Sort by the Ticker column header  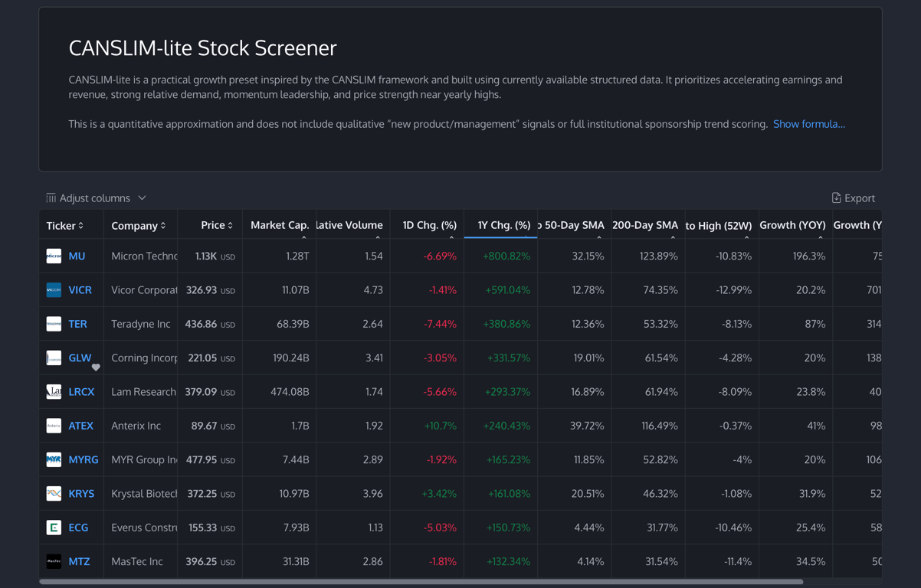(65, 226)
